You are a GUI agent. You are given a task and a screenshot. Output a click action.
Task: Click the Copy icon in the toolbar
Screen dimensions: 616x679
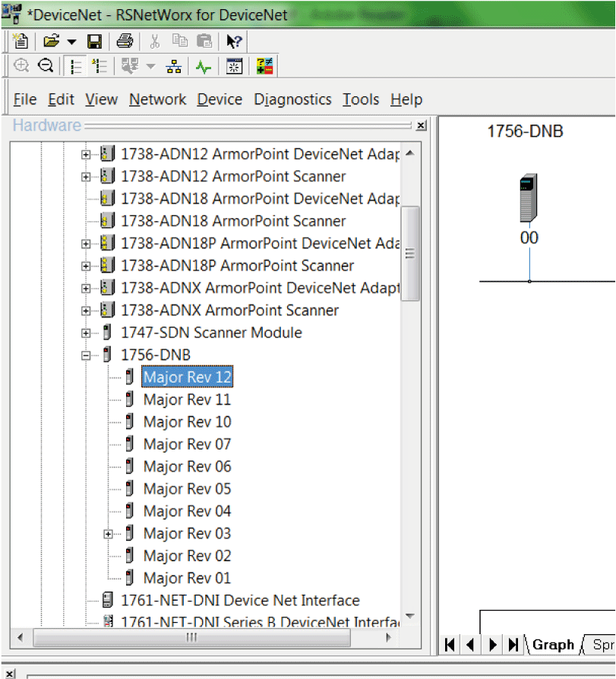(180, 41)
